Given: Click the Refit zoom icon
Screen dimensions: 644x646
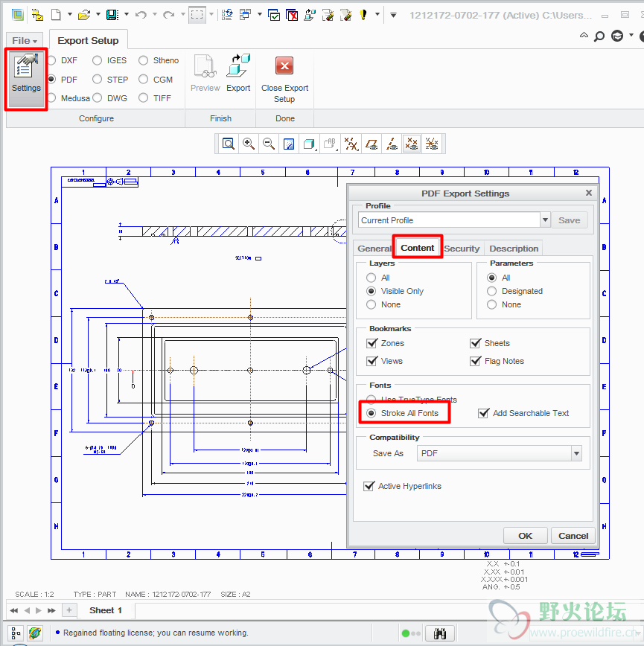Looking at the screenshot, I should (229, 144).
